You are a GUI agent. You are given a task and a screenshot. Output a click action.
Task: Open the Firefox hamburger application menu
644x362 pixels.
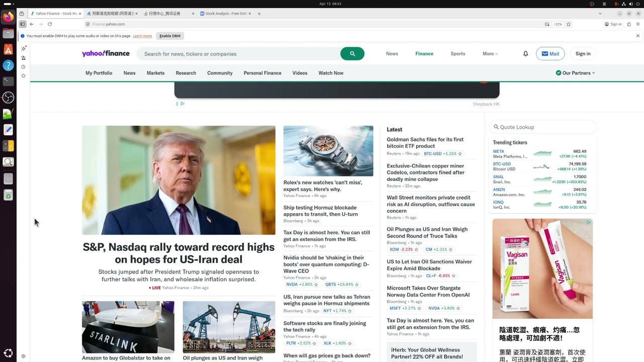pyautogui.click(x=638, y=24)
